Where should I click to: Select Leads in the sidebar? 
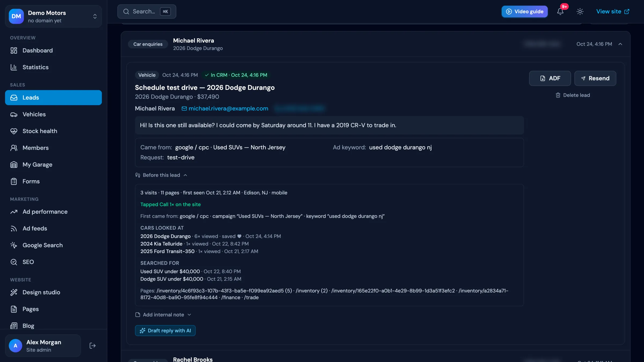[53, 98]
